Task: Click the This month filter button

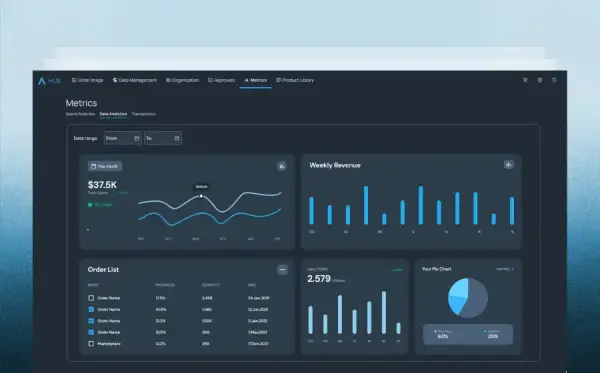Action: [105, 166]
